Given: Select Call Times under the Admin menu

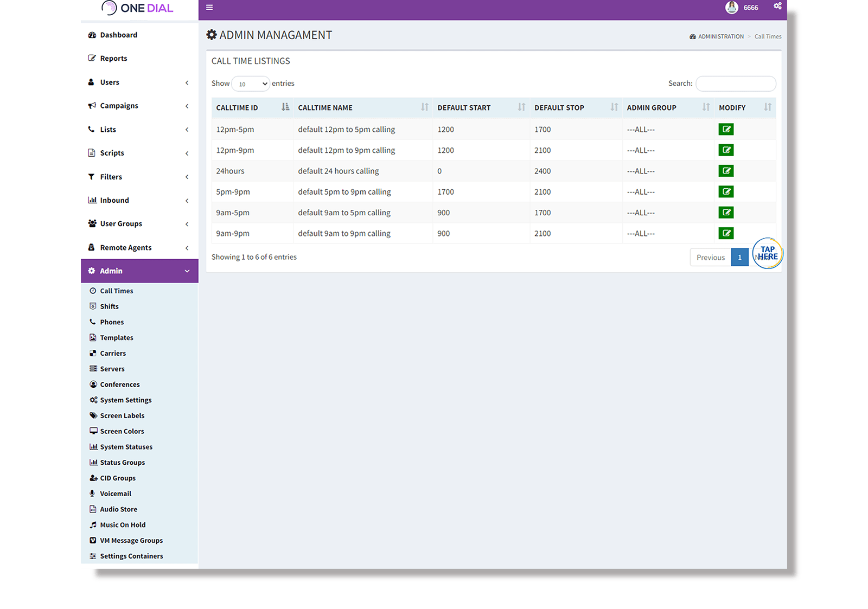Looking at the screenshot, I should (116, 290).
